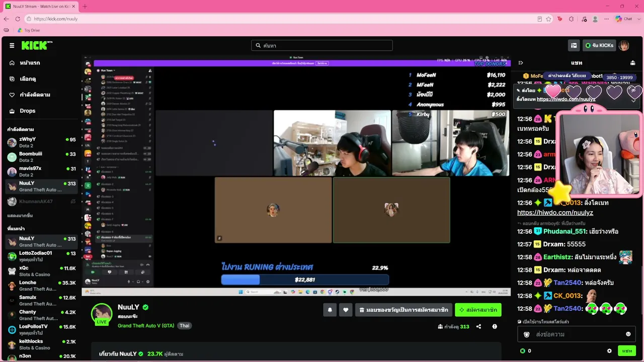Image resolution: width=644 pixels, height=362 pixels.
Task: Click the สมัครสมาชิก subscribe button
Action: [478, 310]
